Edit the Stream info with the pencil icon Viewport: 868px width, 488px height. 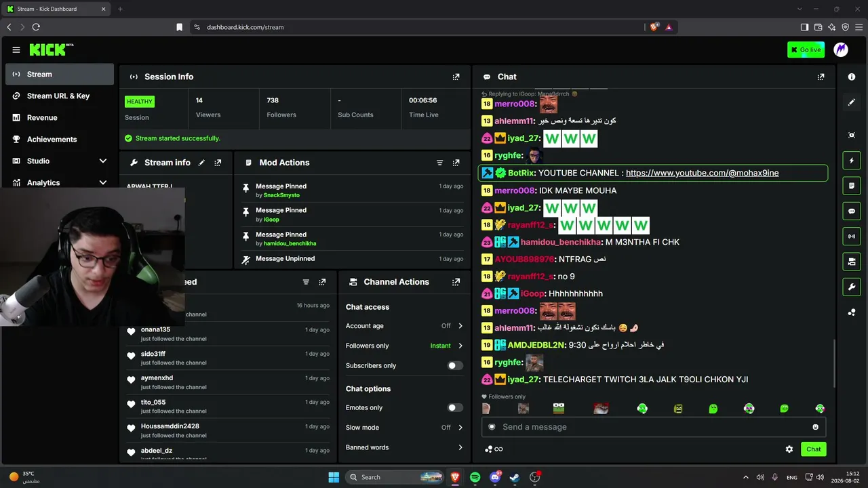tap(201, 163)
